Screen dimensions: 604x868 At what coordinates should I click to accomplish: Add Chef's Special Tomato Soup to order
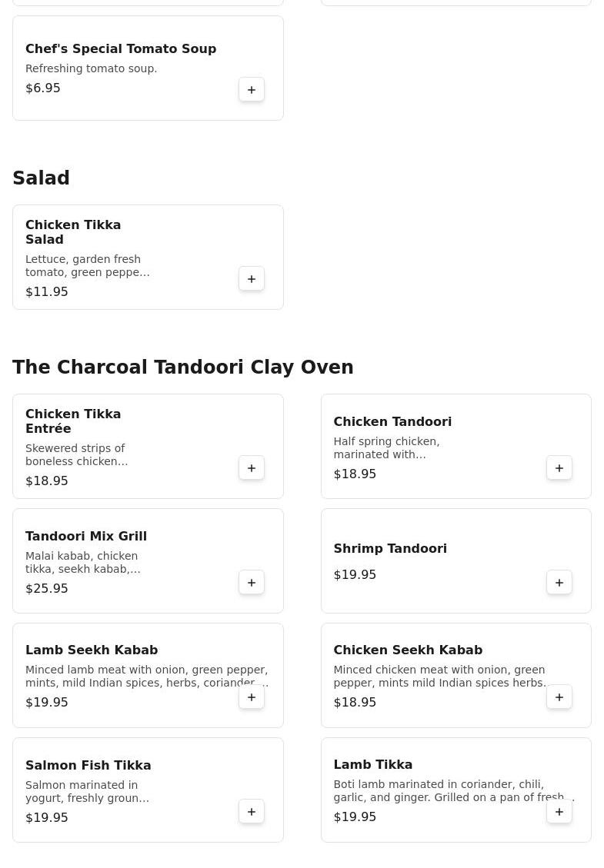[252, 90]
